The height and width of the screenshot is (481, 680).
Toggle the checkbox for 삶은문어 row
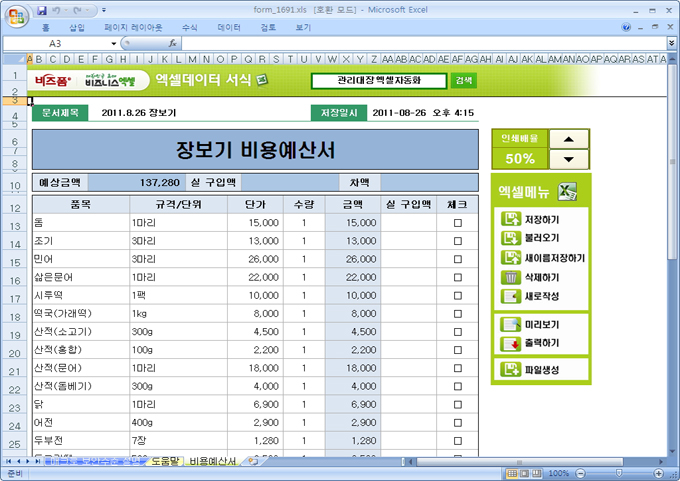point(458,278)
